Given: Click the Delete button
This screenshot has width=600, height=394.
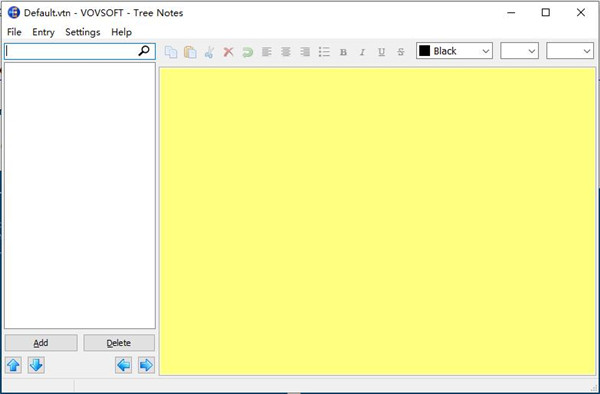Looking at the screenshot, I should (x=119, y=343).
